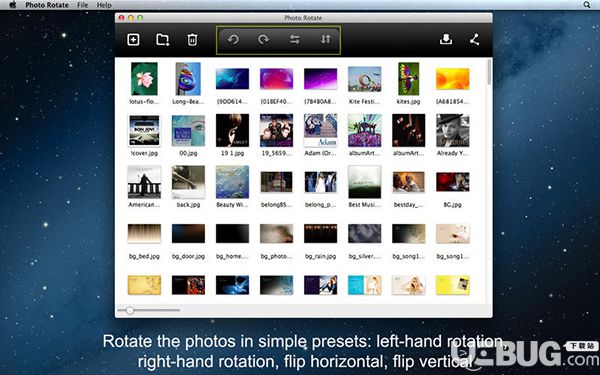Click the "bg_bed.jpg" file name label

pos(144,256)
